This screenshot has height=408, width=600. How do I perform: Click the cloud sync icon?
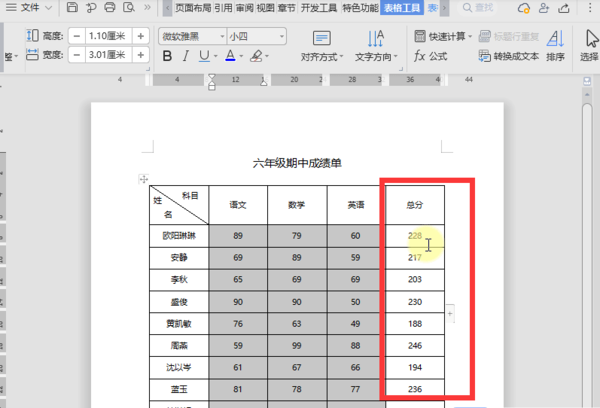(523, 8)
